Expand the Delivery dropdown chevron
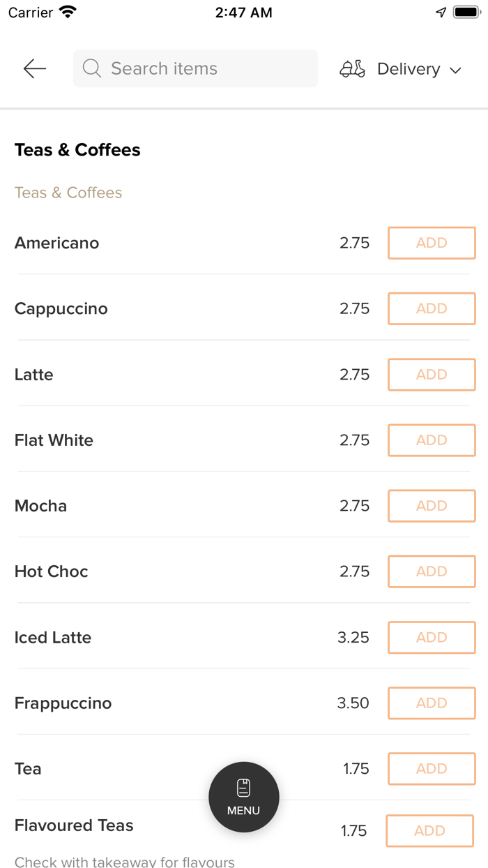 [456, 70]
